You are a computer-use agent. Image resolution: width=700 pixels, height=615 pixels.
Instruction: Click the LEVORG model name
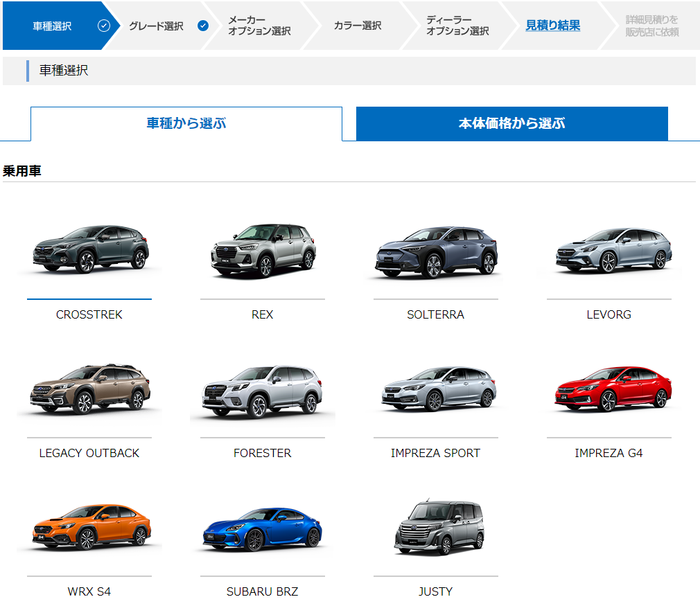(609, 315)
